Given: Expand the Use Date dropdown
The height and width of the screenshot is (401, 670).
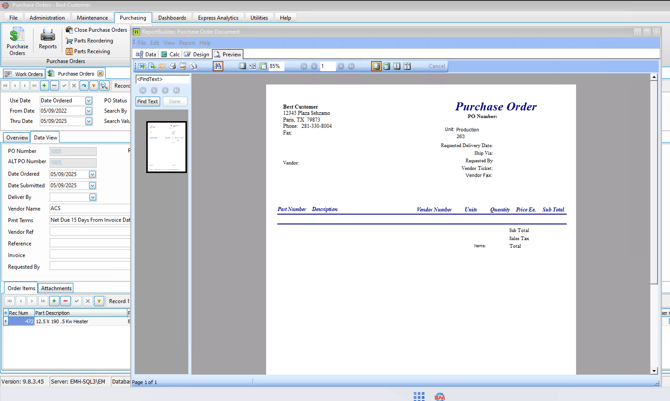Looking at the screenshot, I should (89, 101).
